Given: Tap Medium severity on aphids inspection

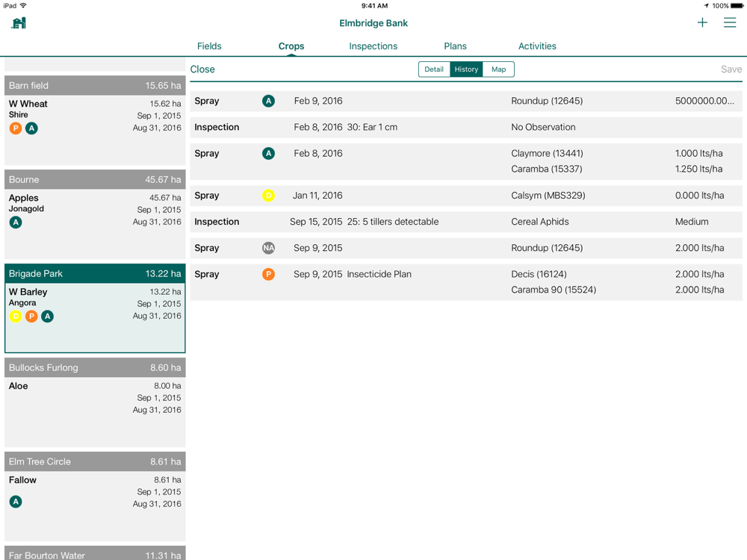Looking at the screenshot, I should tap(692, 222).
